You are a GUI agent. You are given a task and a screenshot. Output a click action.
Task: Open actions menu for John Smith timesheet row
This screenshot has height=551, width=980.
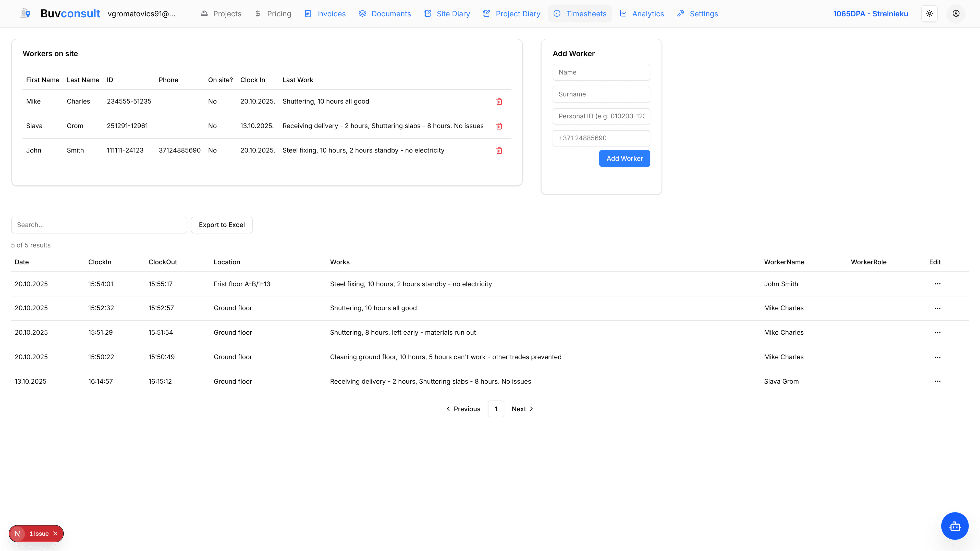[x=938, y=284]
